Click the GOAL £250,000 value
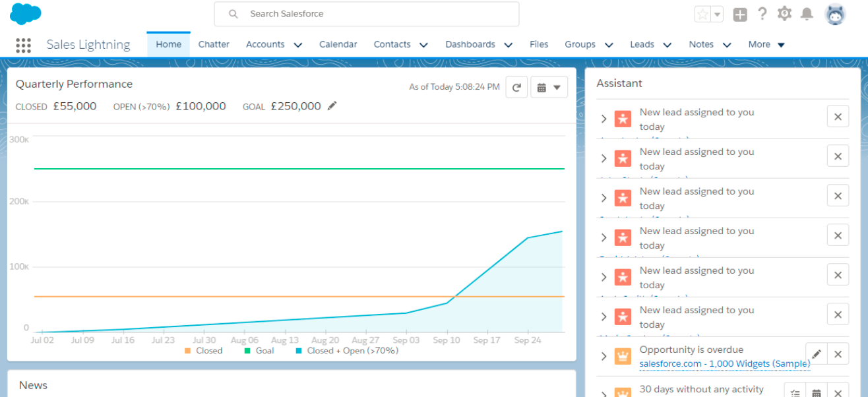 click(x=295, y=106)
